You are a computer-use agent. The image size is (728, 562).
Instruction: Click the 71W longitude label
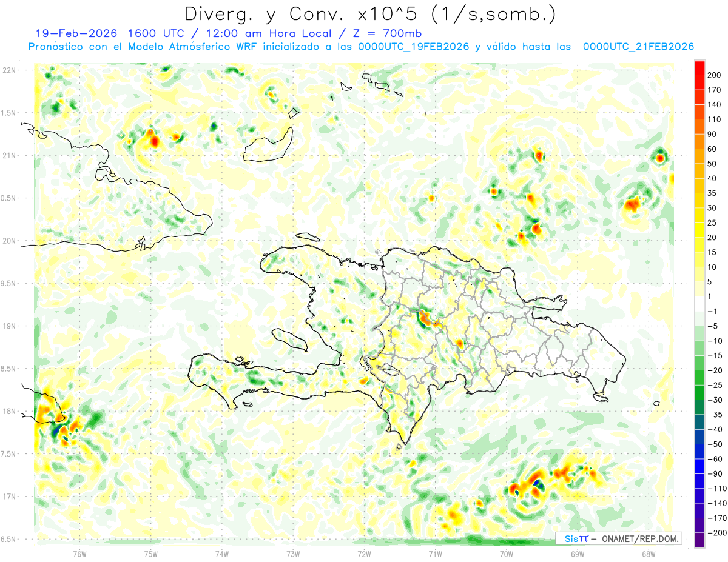coord(435,553)
